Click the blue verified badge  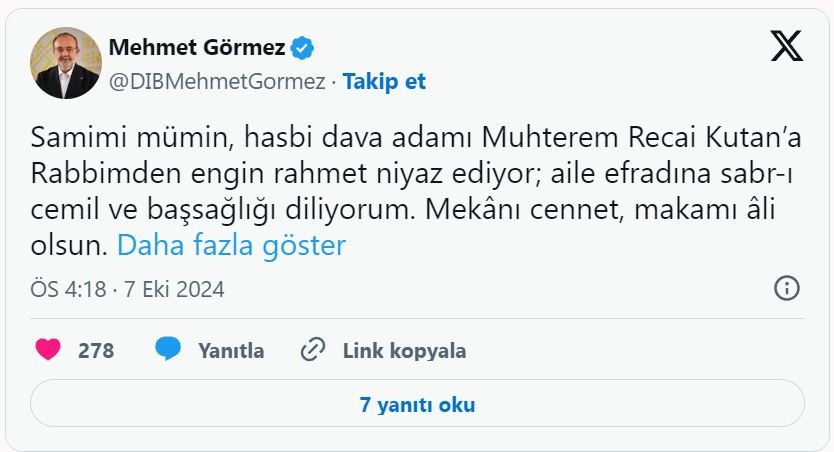(303, 48)
